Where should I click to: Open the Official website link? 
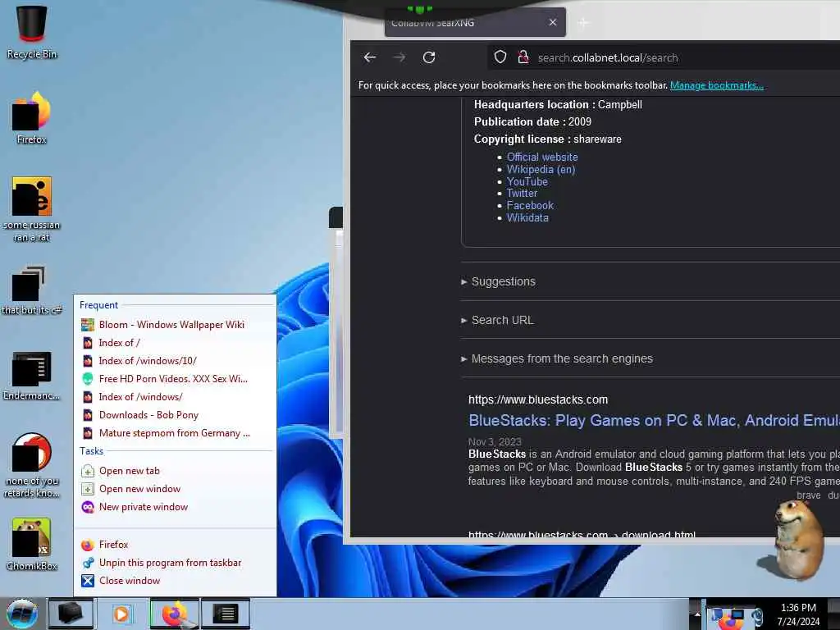click(542, 157)
